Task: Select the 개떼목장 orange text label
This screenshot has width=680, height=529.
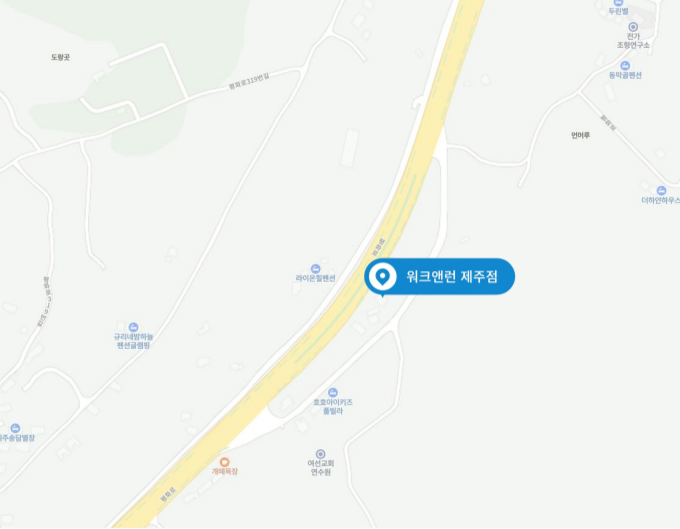Action: point(225,471)
